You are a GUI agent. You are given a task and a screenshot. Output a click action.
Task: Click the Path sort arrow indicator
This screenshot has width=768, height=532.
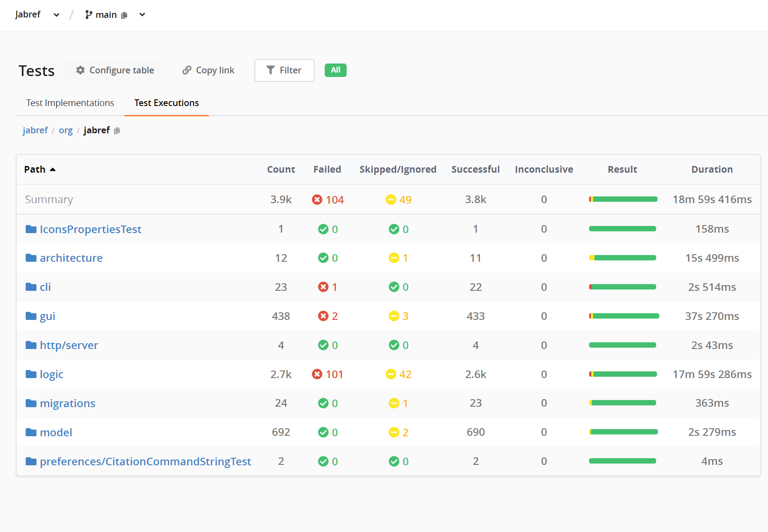pos(53,170)
